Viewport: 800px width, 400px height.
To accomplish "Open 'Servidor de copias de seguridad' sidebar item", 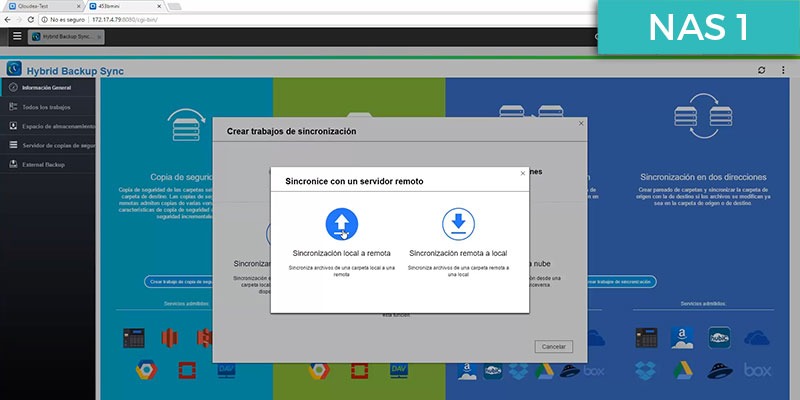I will click(x=48, y=145).
